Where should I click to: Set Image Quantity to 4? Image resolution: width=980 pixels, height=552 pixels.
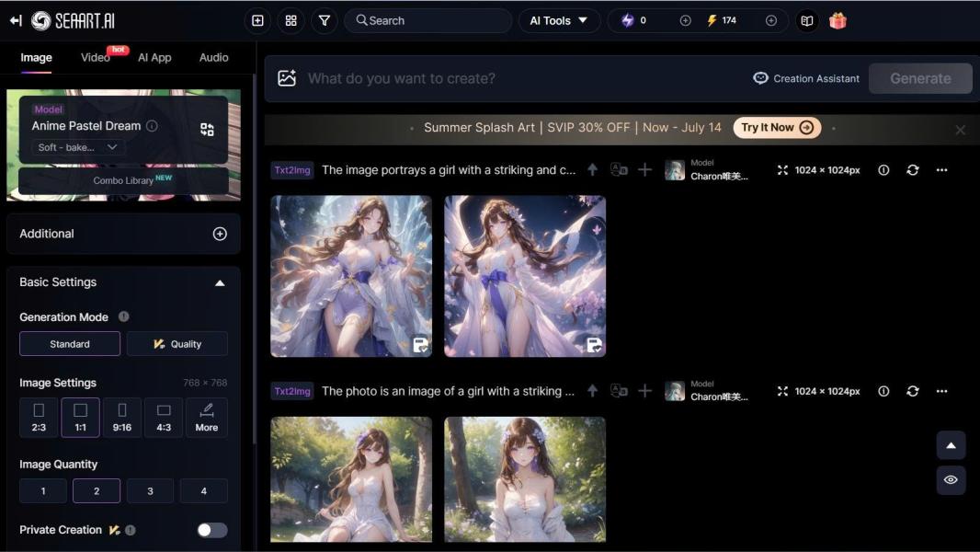tap(203, 491)
